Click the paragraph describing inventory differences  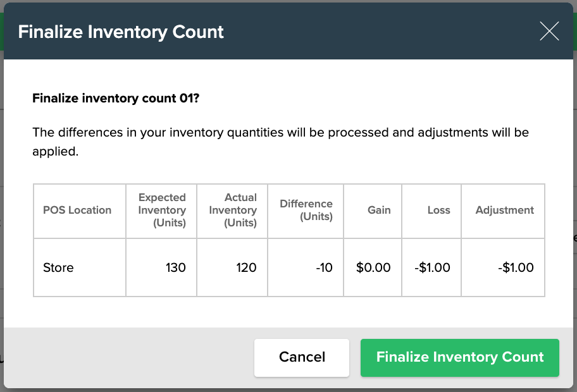(280, 142)
